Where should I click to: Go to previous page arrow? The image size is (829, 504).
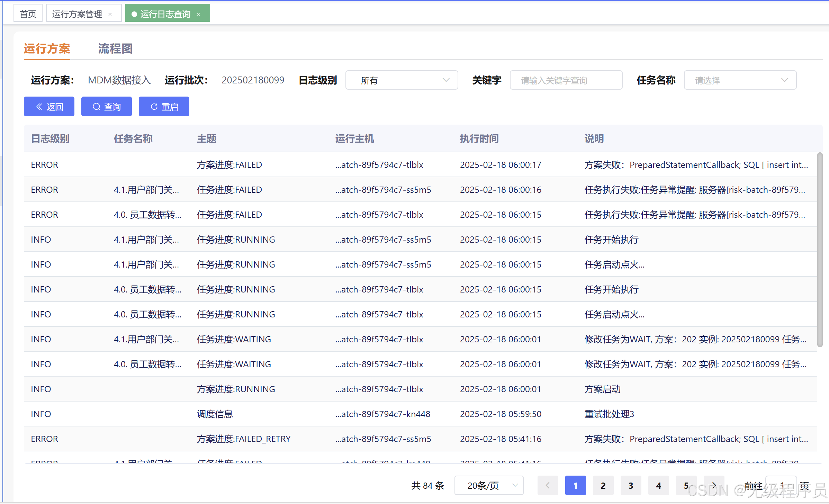tap(548, 485)
